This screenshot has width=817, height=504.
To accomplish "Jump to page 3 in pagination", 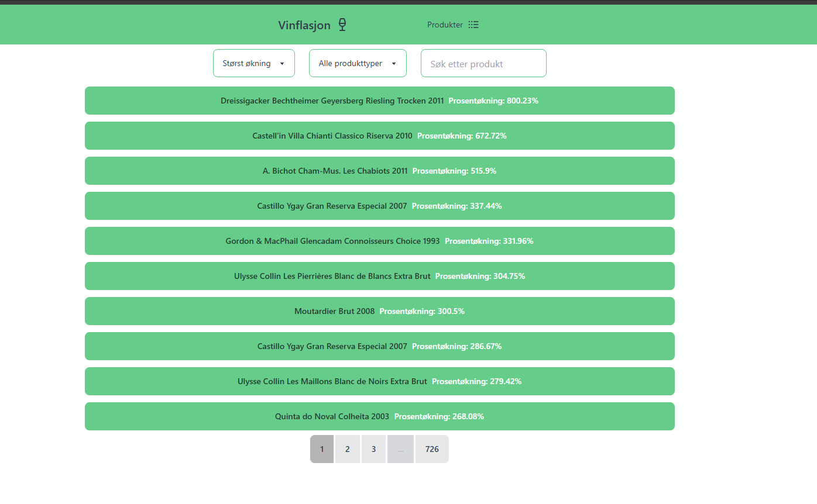I will [373, 449].
